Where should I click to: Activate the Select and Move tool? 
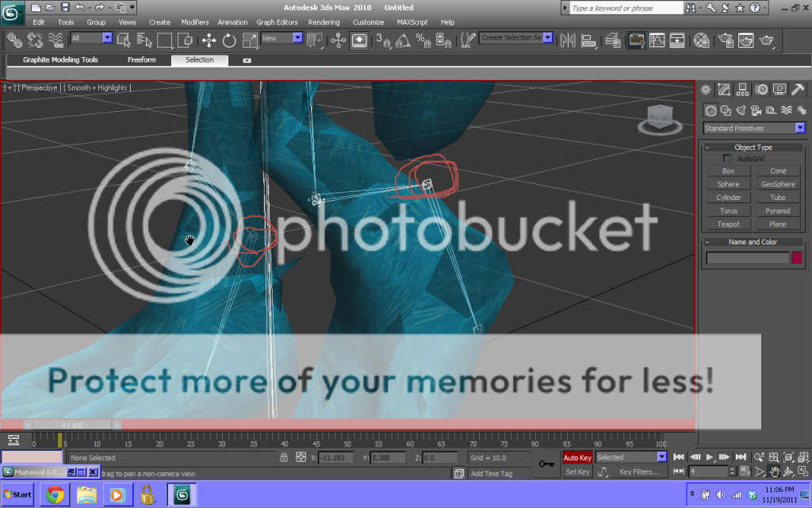(x=209, y=40)
